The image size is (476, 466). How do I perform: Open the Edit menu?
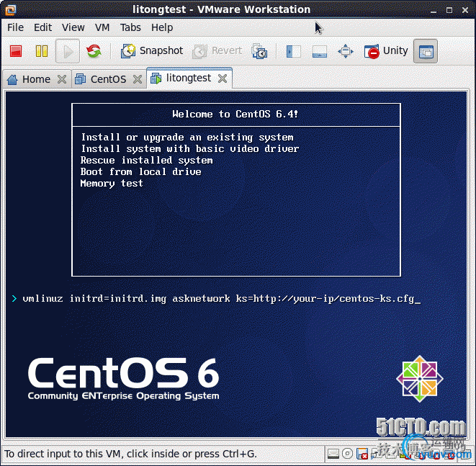[x=42, y=27]
